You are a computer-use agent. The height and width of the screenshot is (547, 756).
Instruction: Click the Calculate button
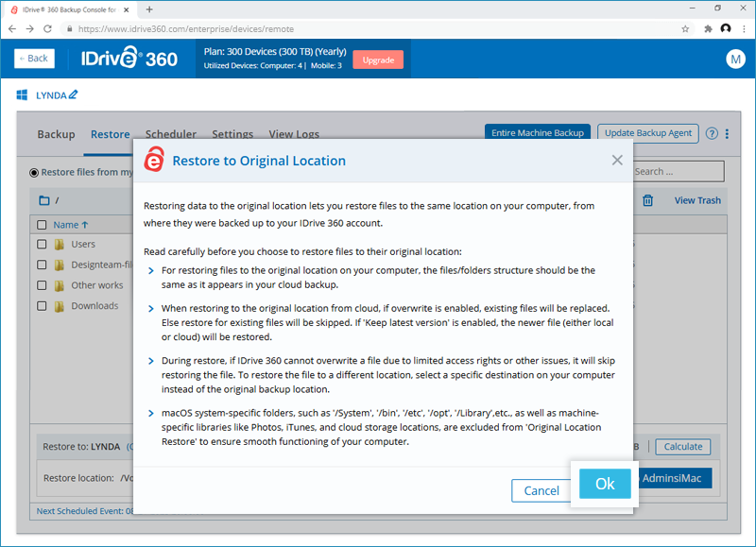682,446
